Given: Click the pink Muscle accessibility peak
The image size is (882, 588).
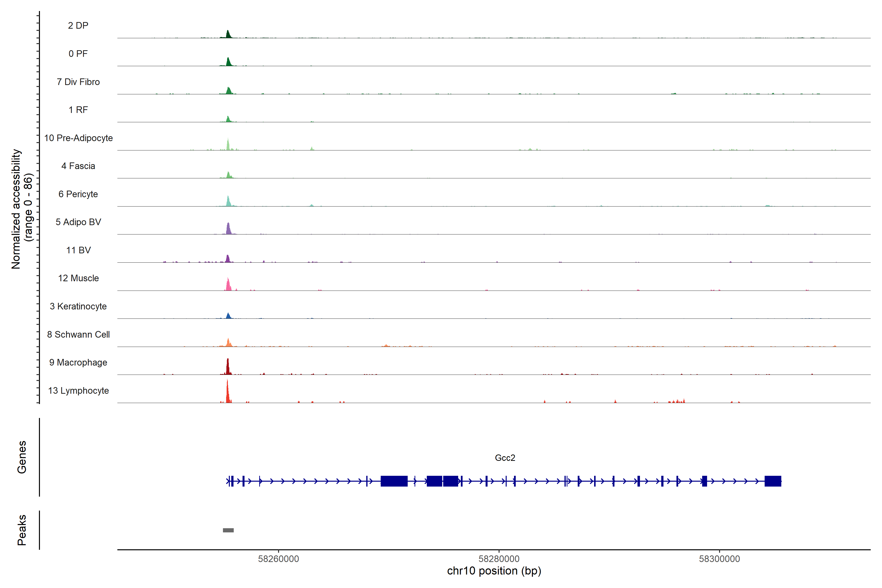Looking at the screenshot, I should 228,286.
